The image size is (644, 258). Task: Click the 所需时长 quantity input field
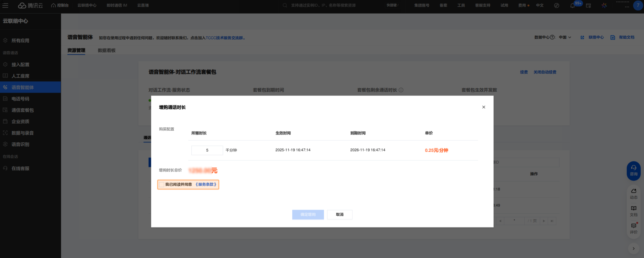coord(207,150)
